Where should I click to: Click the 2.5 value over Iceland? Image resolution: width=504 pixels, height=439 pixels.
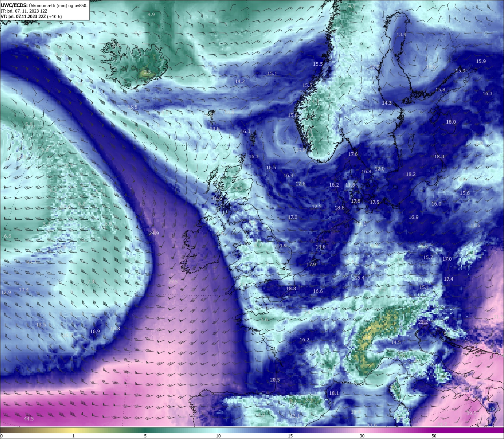(147, 72)
